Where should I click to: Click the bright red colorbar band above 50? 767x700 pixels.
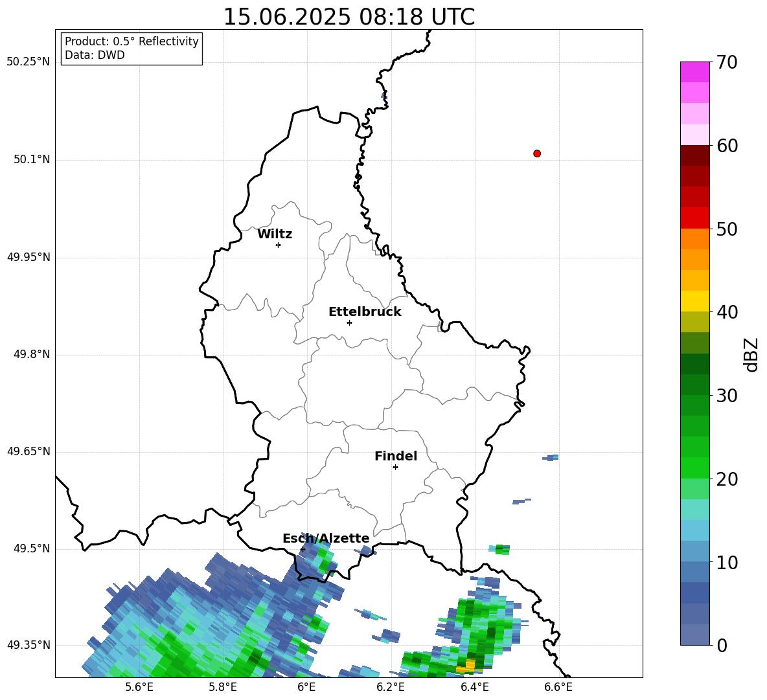(694, 218)
